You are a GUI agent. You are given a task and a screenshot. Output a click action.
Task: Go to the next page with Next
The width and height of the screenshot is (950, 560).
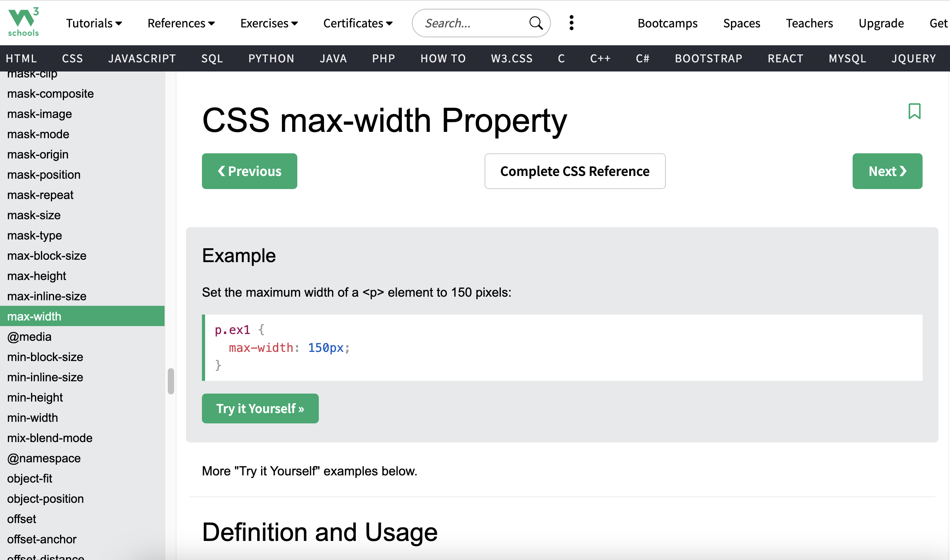[x=887, y=171]
